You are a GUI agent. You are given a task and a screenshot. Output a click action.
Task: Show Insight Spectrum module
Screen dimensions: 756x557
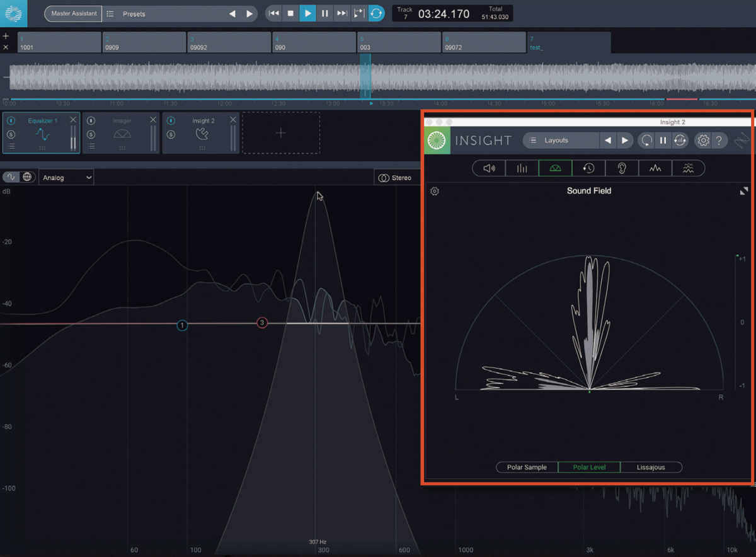click(x=655, y=168)
